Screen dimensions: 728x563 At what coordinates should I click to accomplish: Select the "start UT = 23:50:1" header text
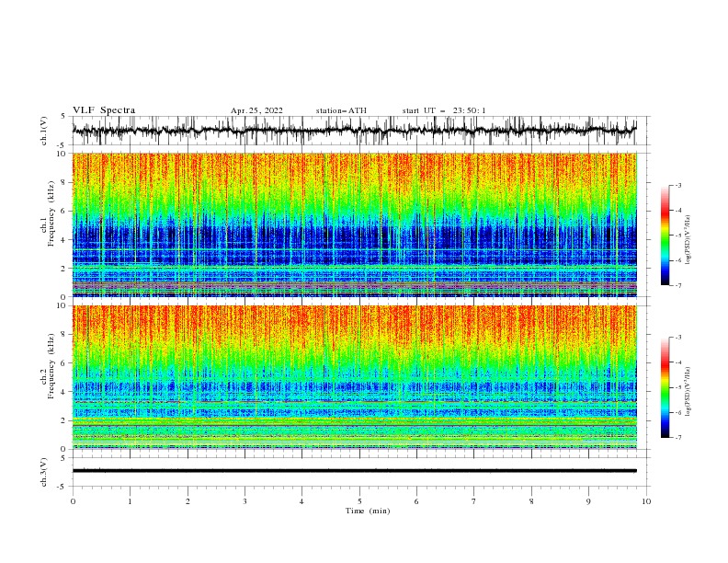444,110
